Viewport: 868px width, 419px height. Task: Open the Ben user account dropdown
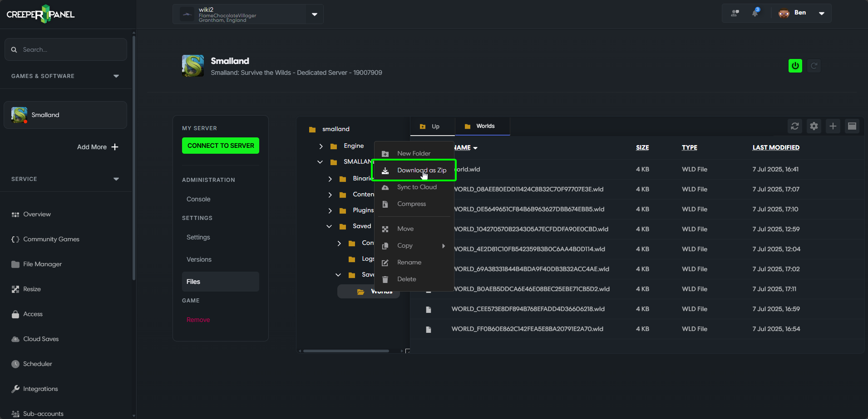coord(821,13)
